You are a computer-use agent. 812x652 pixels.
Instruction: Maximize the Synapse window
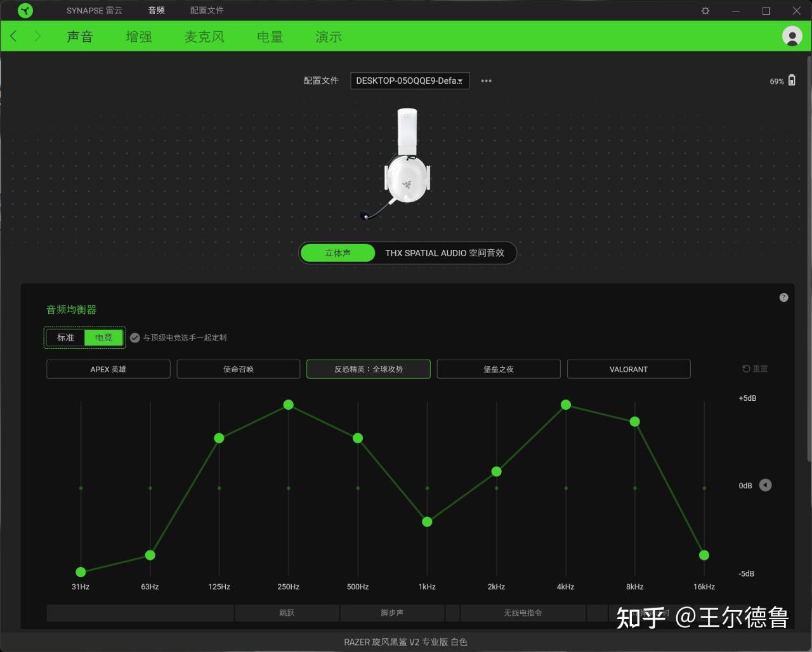coord(766,11)
